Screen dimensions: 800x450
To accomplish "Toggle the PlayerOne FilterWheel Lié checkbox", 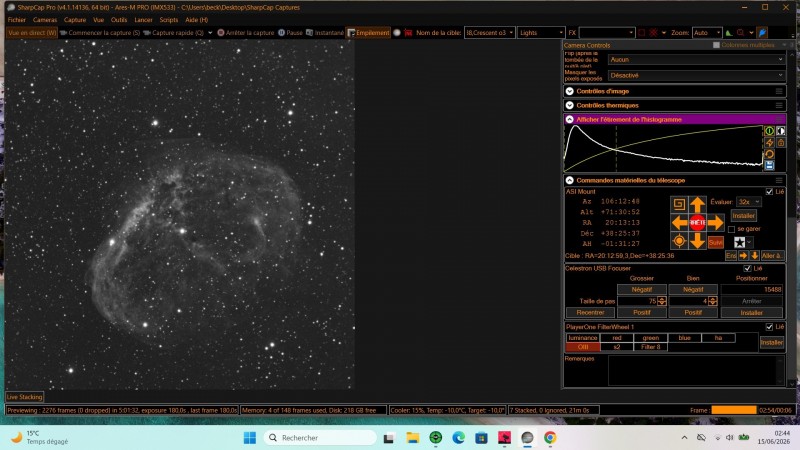I will coord(769,327).
